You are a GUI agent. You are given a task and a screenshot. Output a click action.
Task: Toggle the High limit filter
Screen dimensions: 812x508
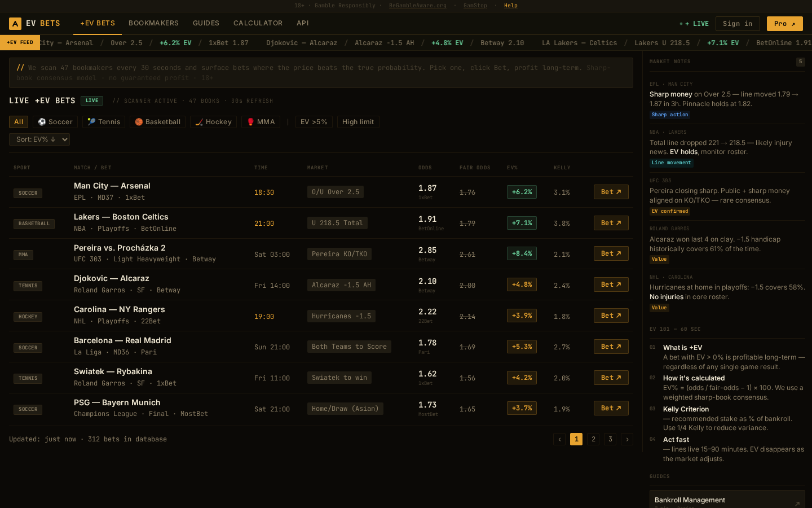pyautogui.click(x=358, y=122)
